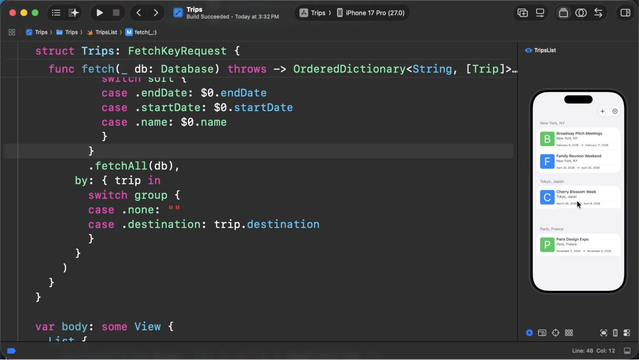Screen dimensions: 639x360
Task: Open the overlapping circles review icon
Action: click(581, 13)
